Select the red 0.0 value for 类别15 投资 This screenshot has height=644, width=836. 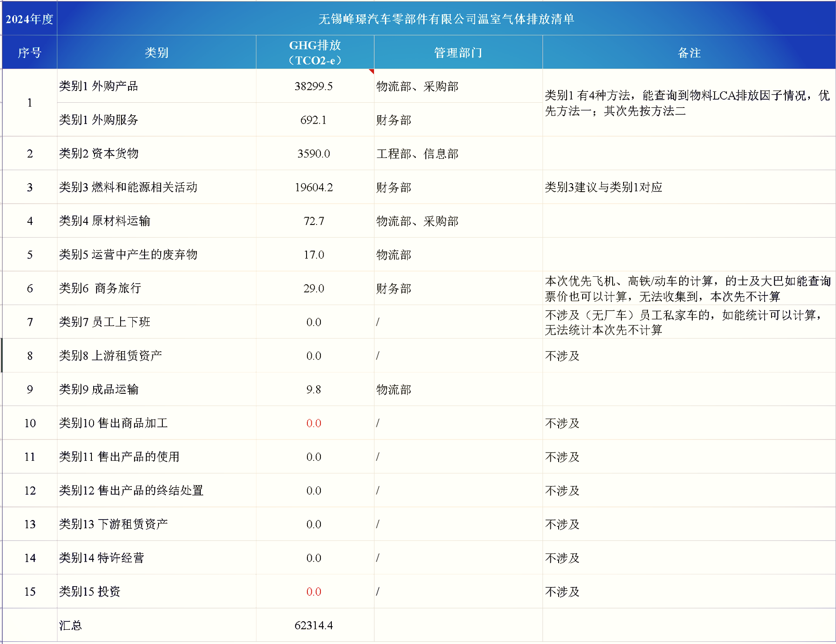[314, 592]
